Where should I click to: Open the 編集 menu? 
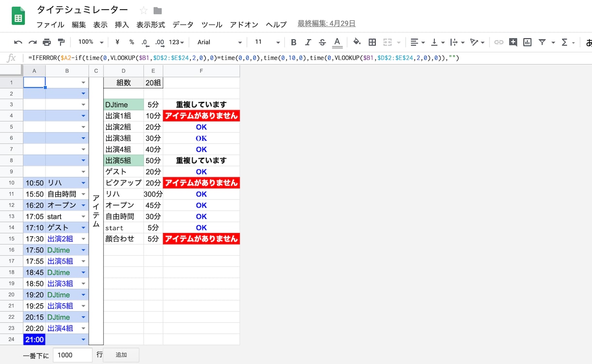tap(79, 25)
